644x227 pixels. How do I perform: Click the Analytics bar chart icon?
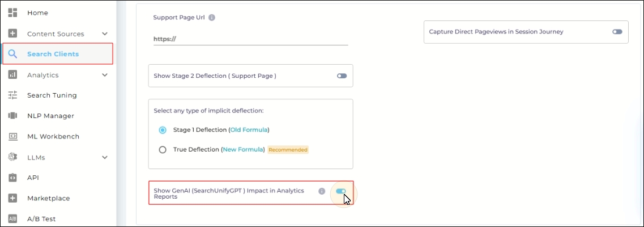tap(12, 75)
